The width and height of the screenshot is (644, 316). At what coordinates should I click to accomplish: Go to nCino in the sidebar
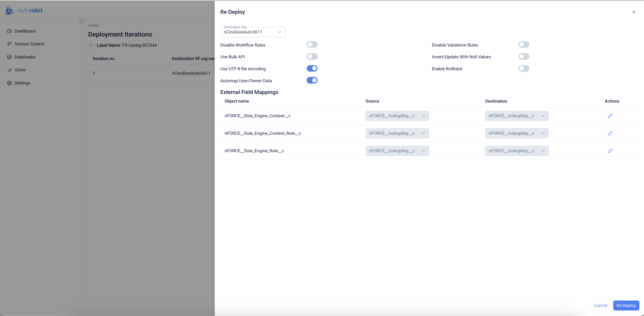tap(20, 70)
